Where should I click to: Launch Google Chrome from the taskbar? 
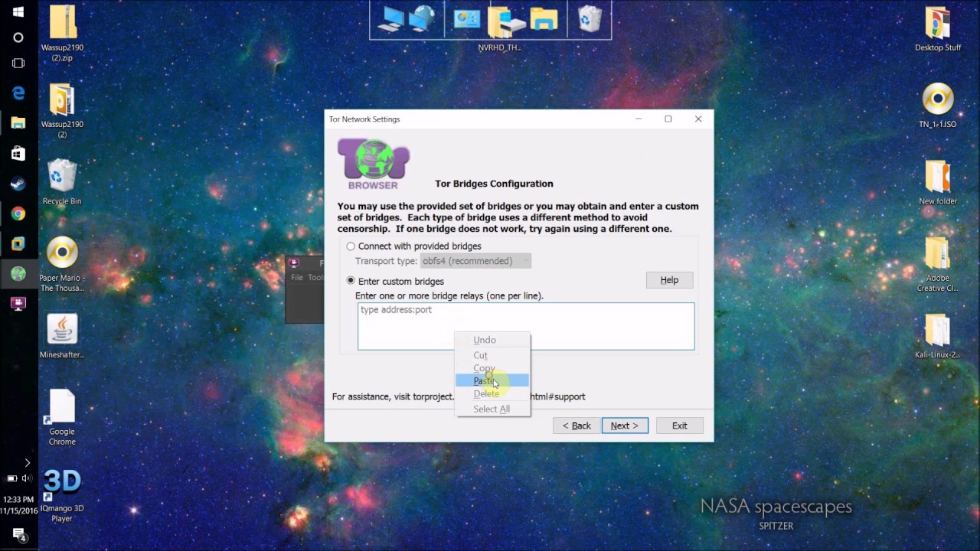pyautogui.click(x=18, y=214)
